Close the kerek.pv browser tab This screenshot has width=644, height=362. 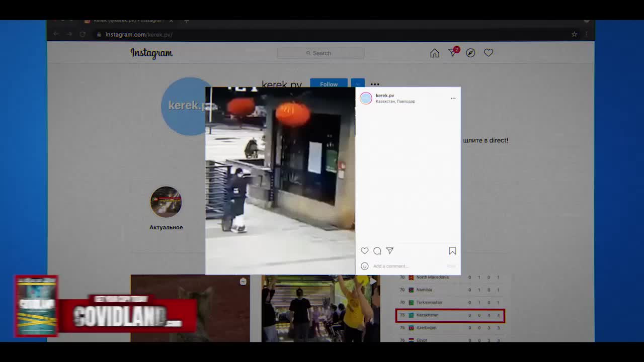click(171, 21)
